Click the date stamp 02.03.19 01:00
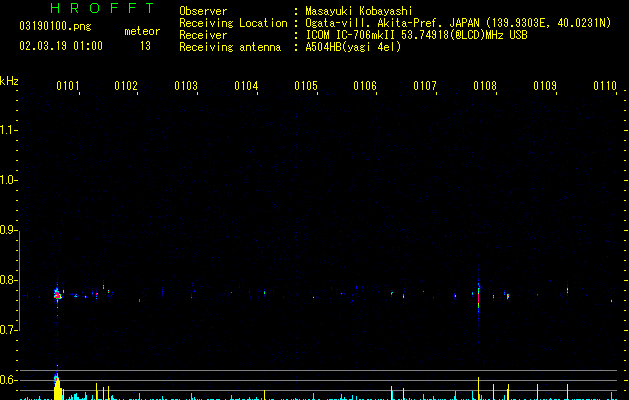The height and width of the screenshot is (400, 629). point(61,46)
